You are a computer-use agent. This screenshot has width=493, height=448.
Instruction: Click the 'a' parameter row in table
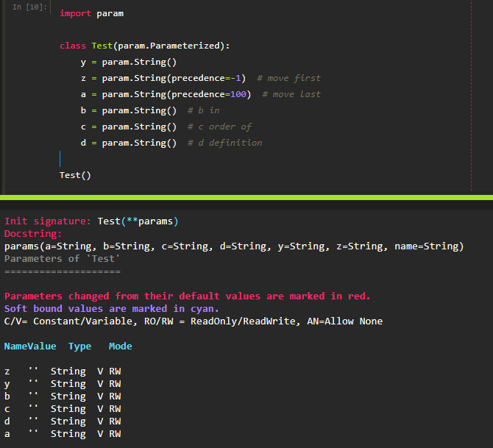click(x=63, y=434)
